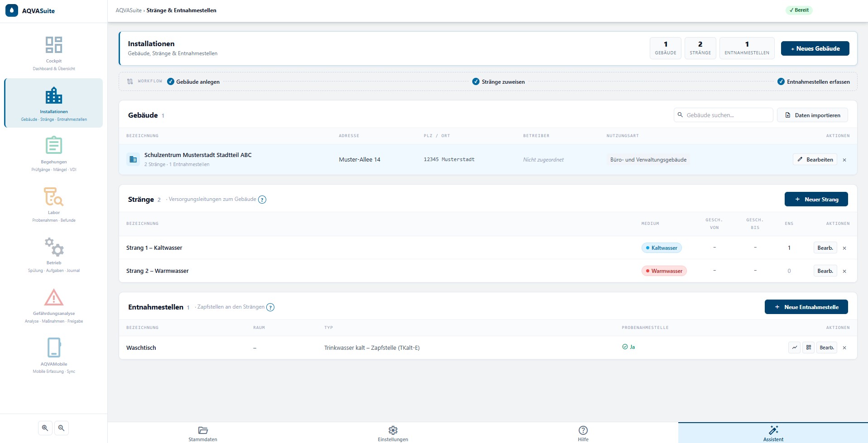The width and height of the screenshot is (868, 443).
Task: Click Neue Entnahmestelle button
Action: click(806, 307)
